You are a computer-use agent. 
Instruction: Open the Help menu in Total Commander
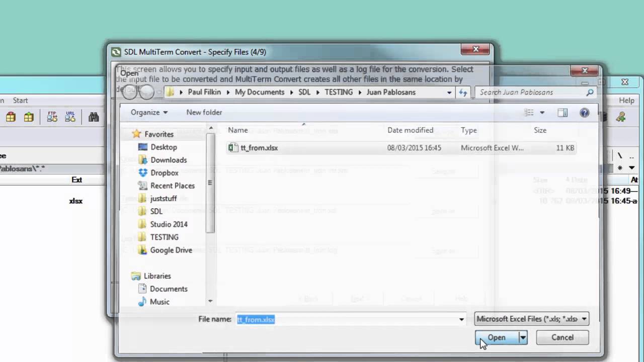click(626, 101)
